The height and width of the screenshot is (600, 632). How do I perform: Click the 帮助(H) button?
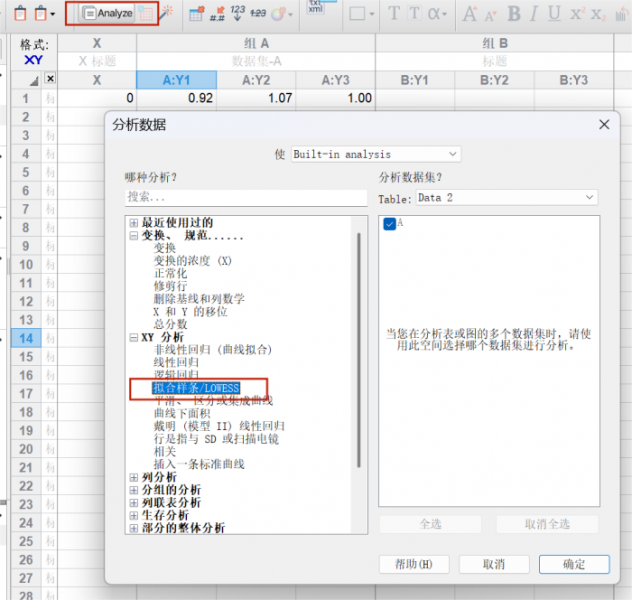[411, 564]
